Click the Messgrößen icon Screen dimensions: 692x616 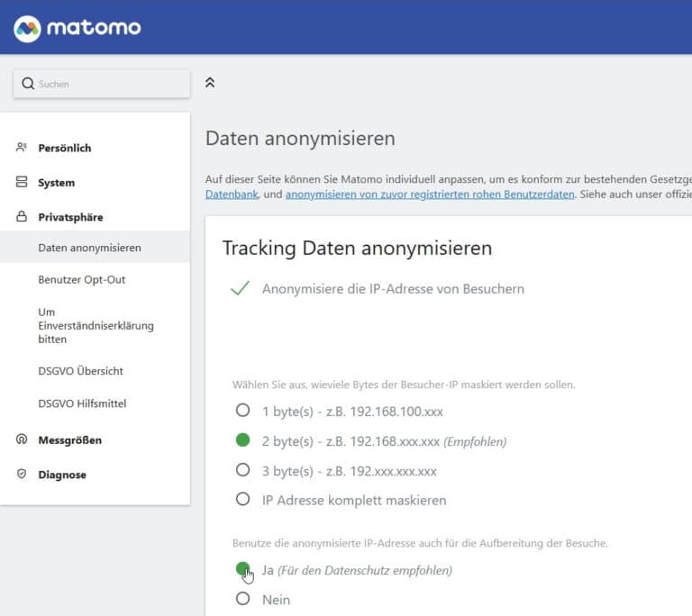pyautogui.click(x=22, y=439)
